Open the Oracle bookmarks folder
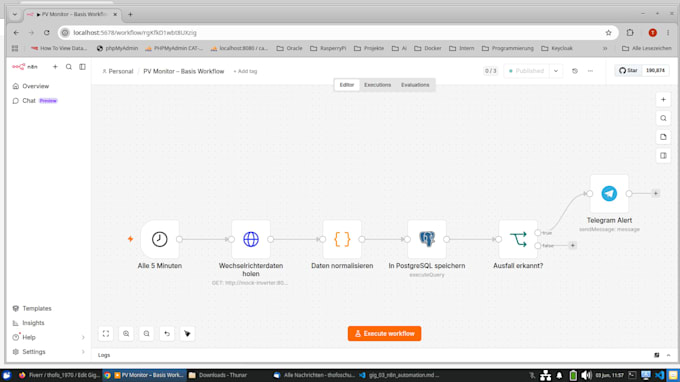Viewport: 680px width, 382px height. click(x=289, y=48)
